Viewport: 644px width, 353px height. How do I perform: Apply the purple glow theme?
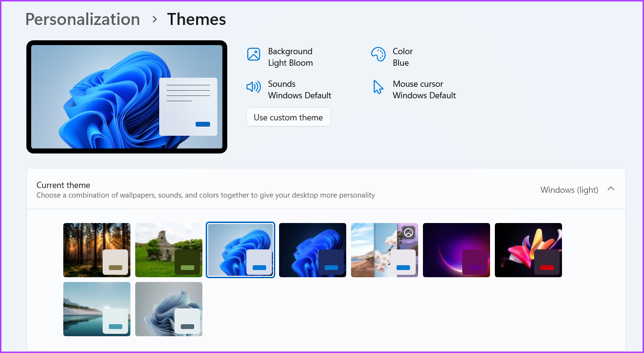click(456, 250)
